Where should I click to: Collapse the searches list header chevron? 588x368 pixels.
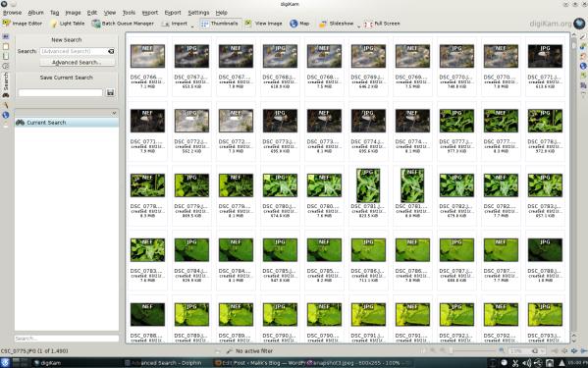point(114,113)
